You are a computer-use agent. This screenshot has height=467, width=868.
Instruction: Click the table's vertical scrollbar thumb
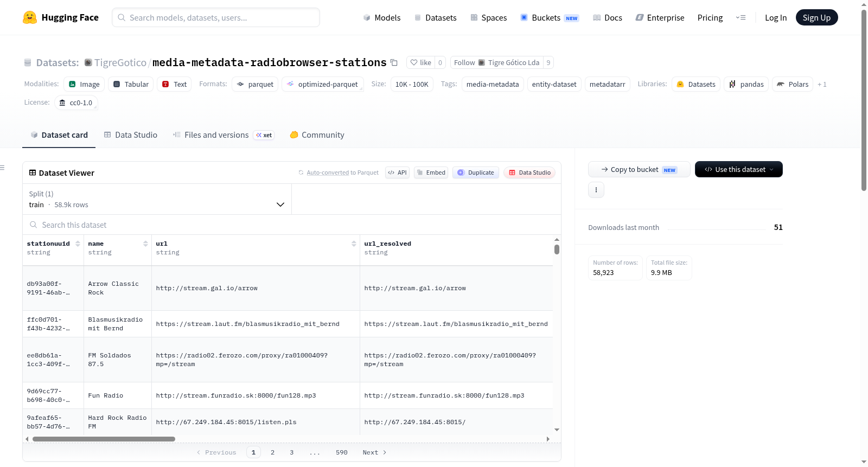(x=557, y=250)
